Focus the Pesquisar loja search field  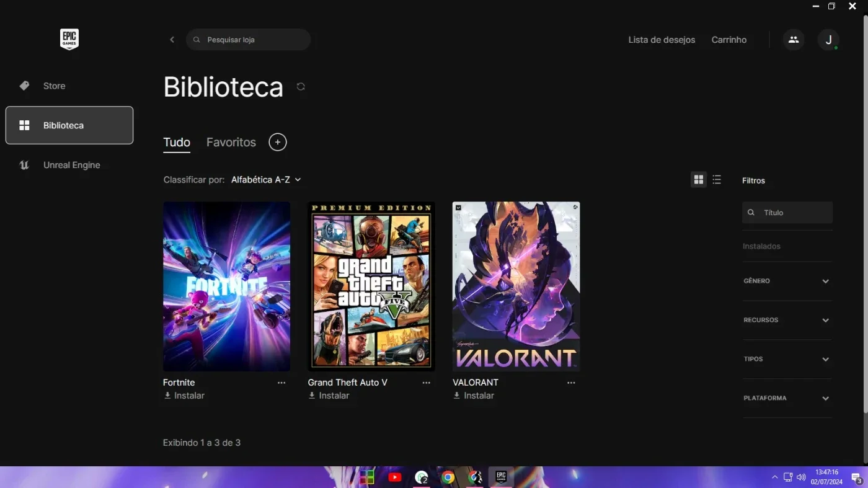(x=248, y=40)
